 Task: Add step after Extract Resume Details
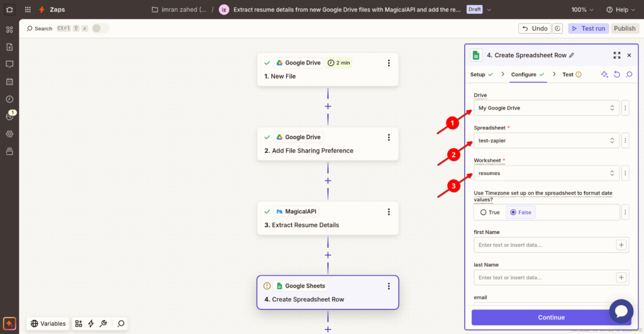[328, 255]
